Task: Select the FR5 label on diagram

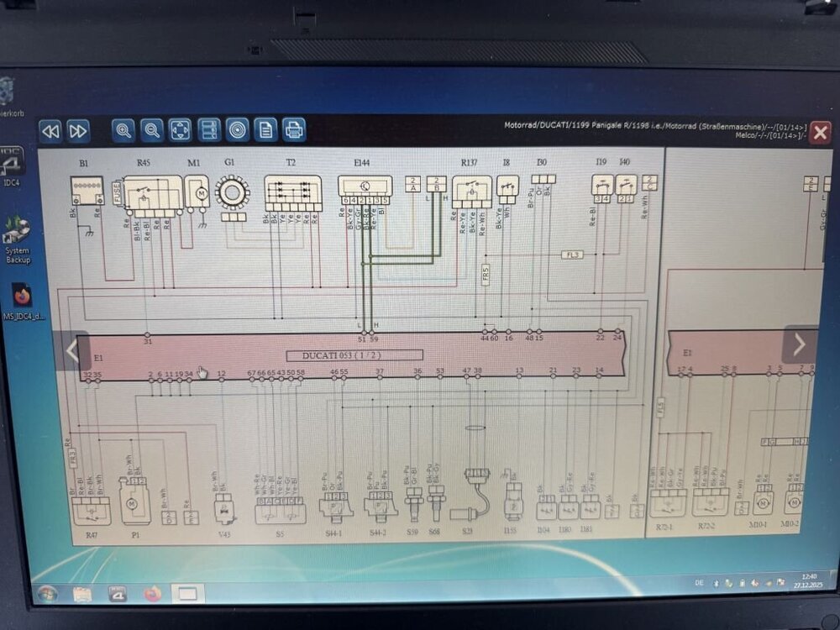Action: (x=486, y=275)
